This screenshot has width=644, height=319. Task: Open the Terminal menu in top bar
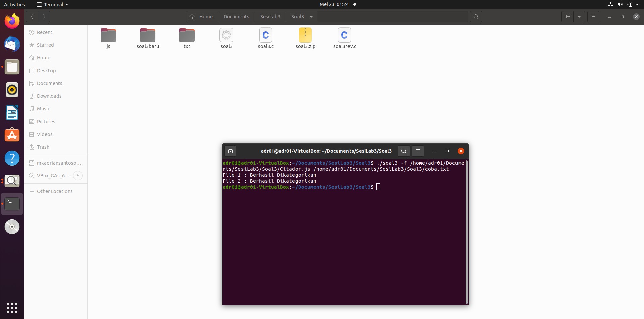52,4
